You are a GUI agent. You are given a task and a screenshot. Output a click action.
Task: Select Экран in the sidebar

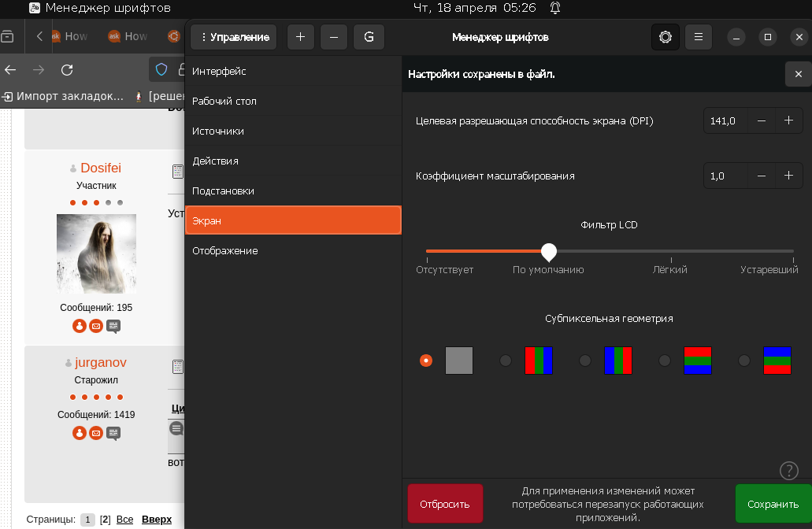pos(293,220)
